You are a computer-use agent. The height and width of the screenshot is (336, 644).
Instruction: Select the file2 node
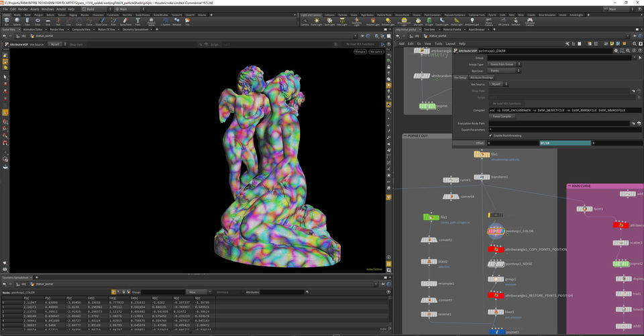coord(431,217)
